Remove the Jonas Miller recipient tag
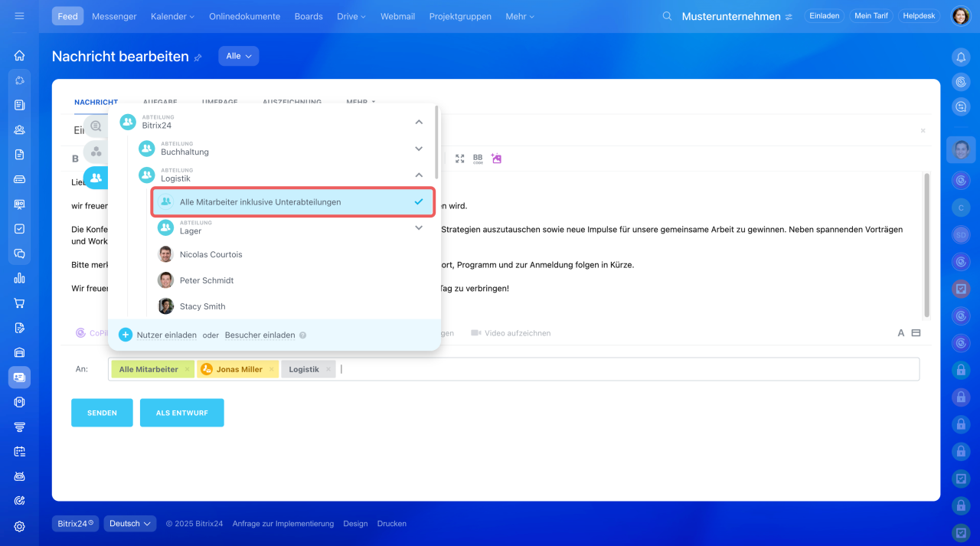980x546 pixels. tap(271, 369)
